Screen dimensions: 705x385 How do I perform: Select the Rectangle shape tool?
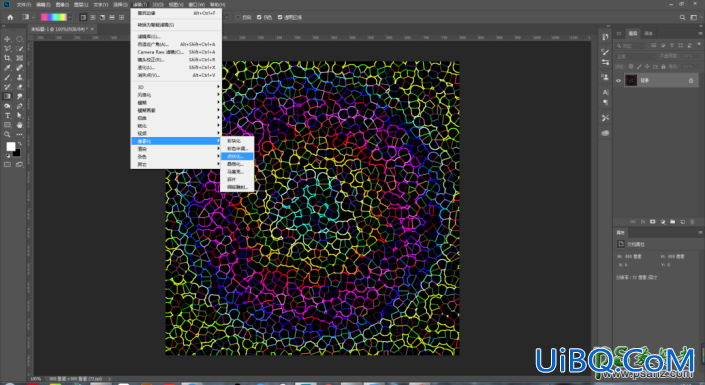tap(7, 125)
